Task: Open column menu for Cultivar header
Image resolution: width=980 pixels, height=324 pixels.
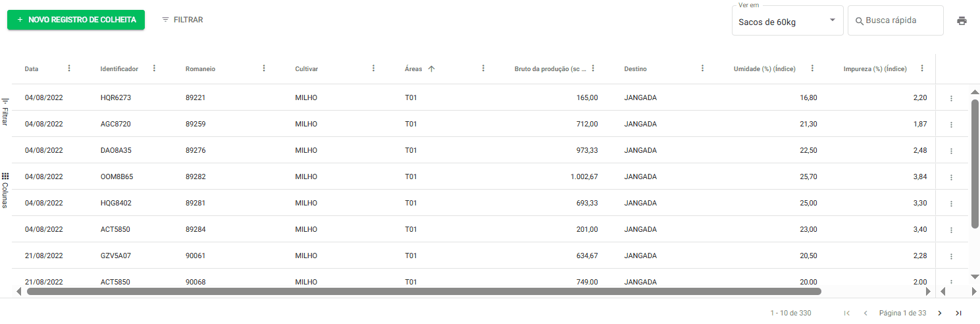Action: tap(373, 68)
